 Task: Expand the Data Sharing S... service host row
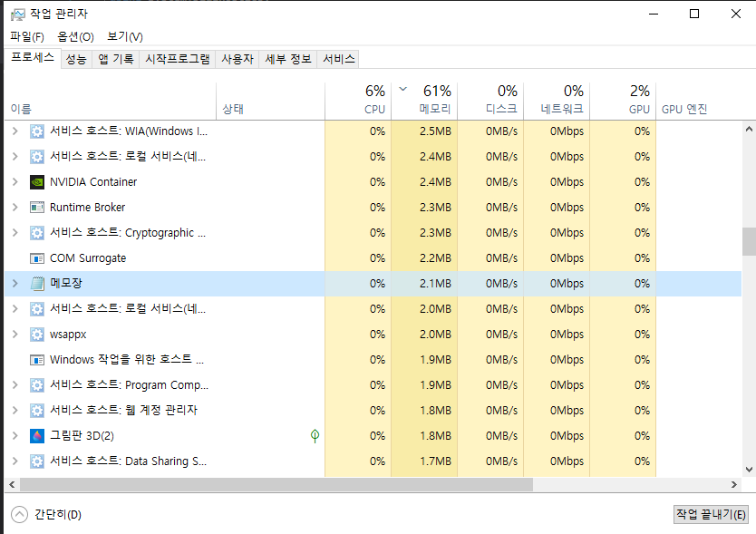pyautogui.click(x=15, y=461)
